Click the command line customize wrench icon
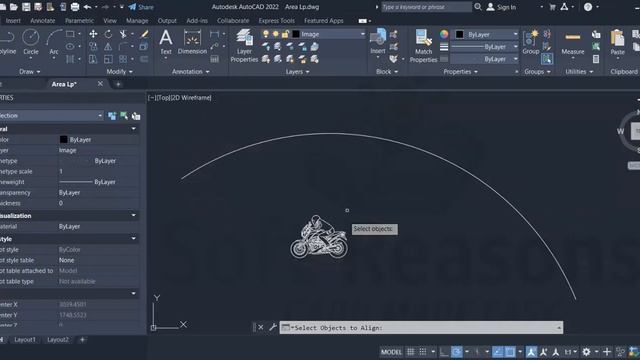Screen dimensions: 640x360 point(273,327)
